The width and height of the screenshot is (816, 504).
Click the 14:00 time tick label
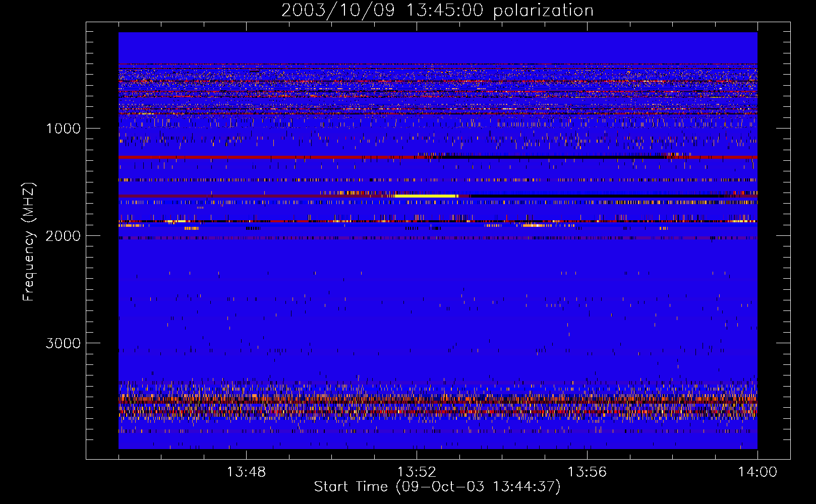[757, 472]
